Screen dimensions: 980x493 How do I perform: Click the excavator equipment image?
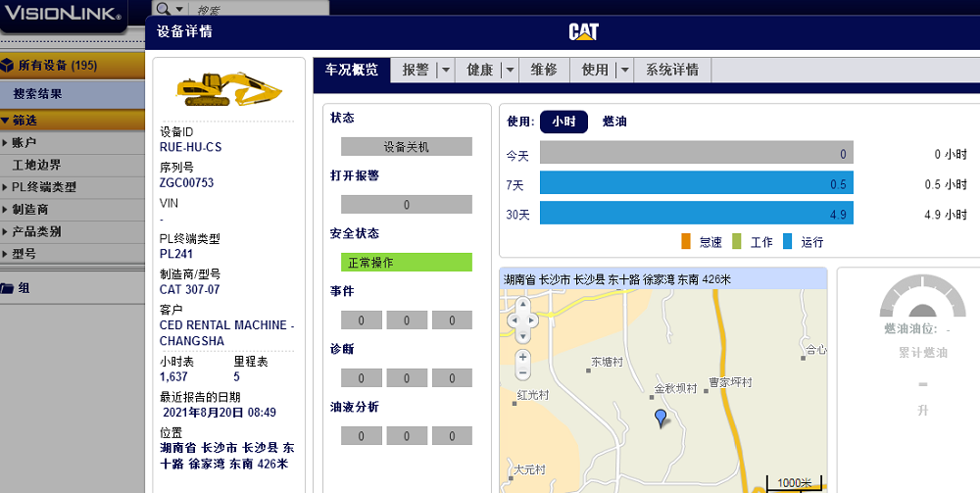(225, 88)
